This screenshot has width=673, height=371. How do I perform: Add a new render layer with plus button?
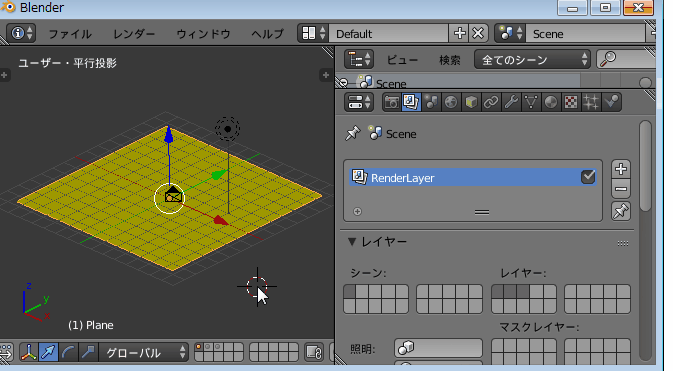(x=621, y=169)
